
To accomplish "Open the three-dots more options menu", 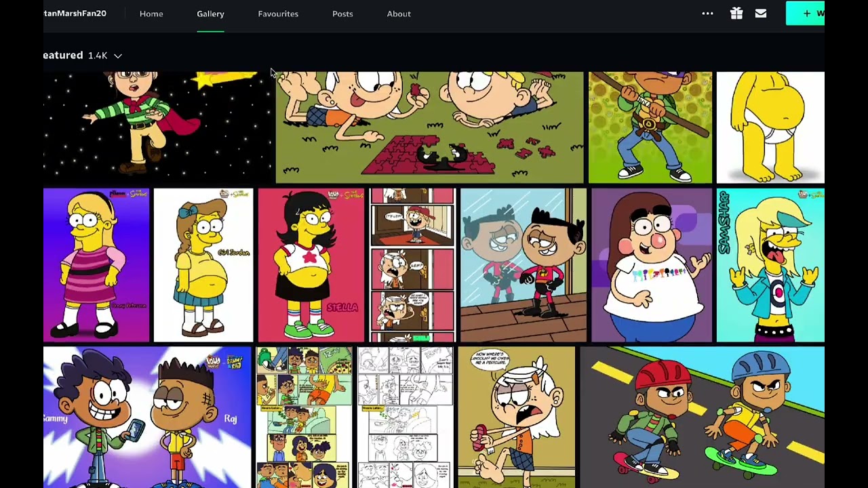I will click(707, 14).
